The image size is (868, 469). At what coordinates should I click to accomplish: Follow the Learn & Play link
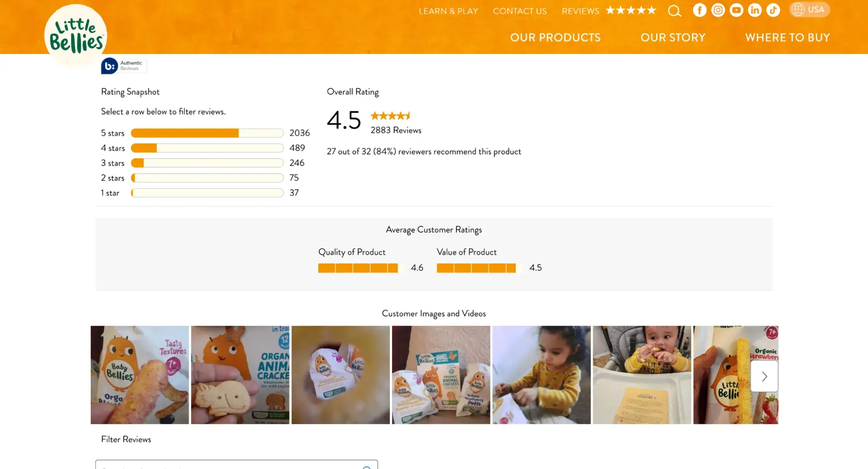(x=448, y=11)
